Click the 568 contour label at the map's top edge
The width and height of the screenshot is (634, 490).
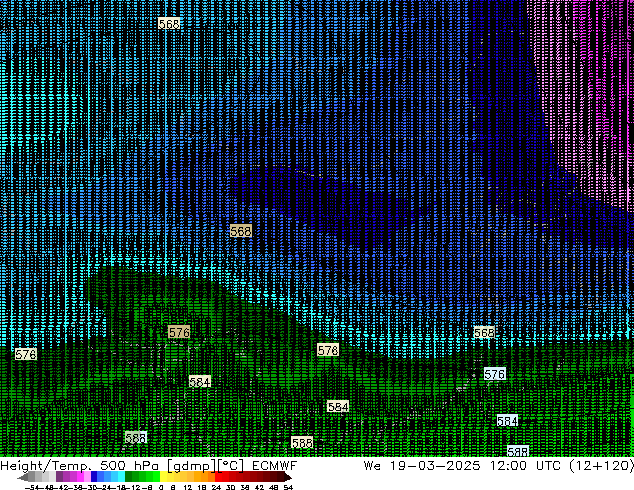click(x=169, y=24)
